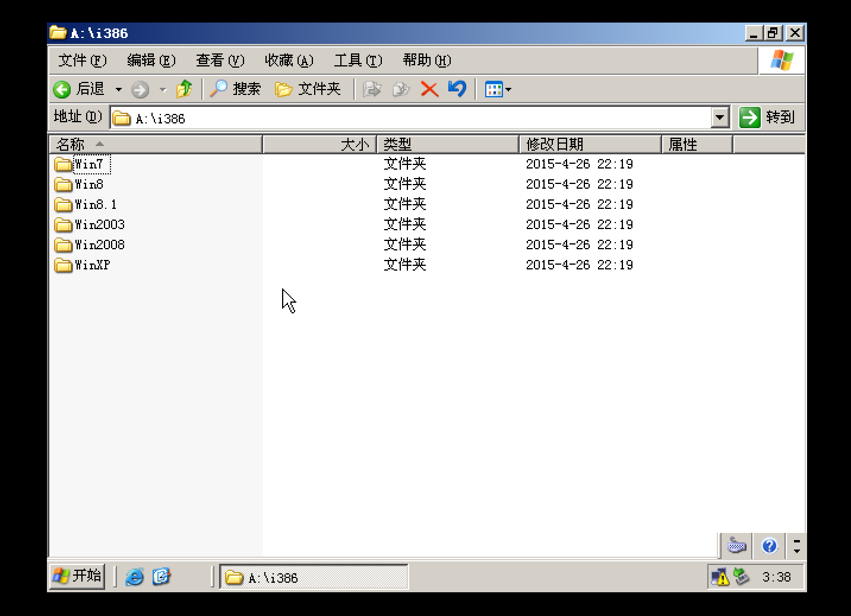Select the WinXP folder icon
Screen dimensions: 851x616
pyautogui.click(x=63, y=265)
